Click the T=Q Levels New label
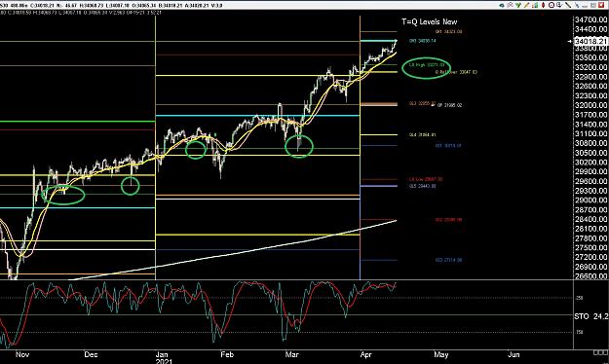The image size is (609, 364). point(429,21)
